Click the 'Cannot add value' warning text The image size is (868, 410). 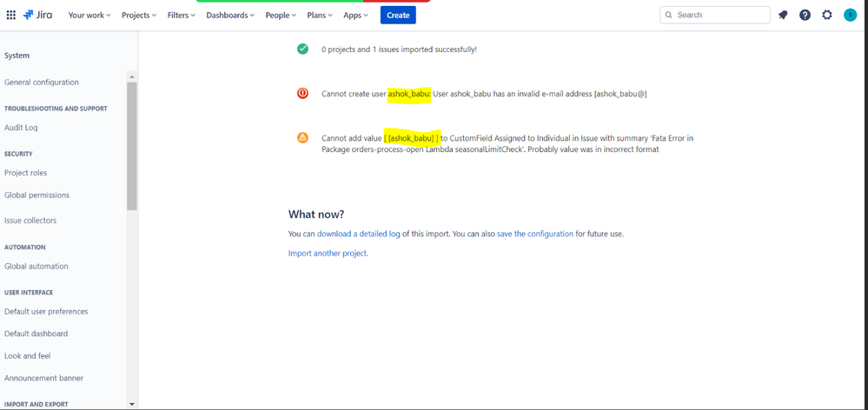pos(507,143)
